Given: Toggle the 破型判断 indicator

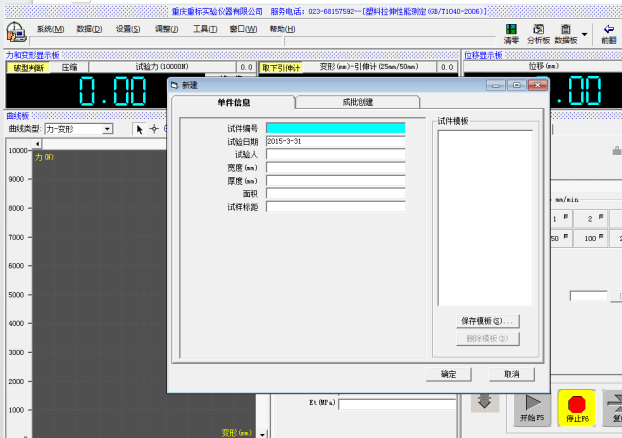Looking at the screenshot, I should pos(26,67).
